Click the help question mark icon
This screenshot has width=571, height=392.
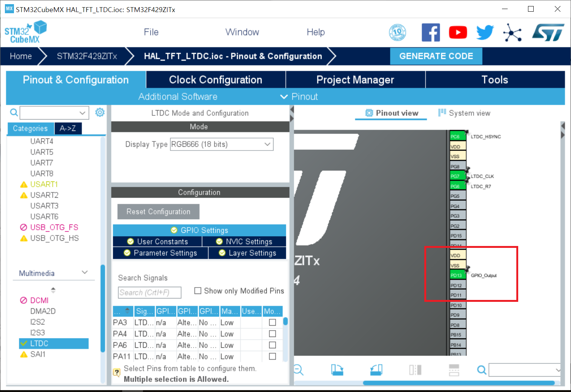pyautogui.click(x=117, y=372)
